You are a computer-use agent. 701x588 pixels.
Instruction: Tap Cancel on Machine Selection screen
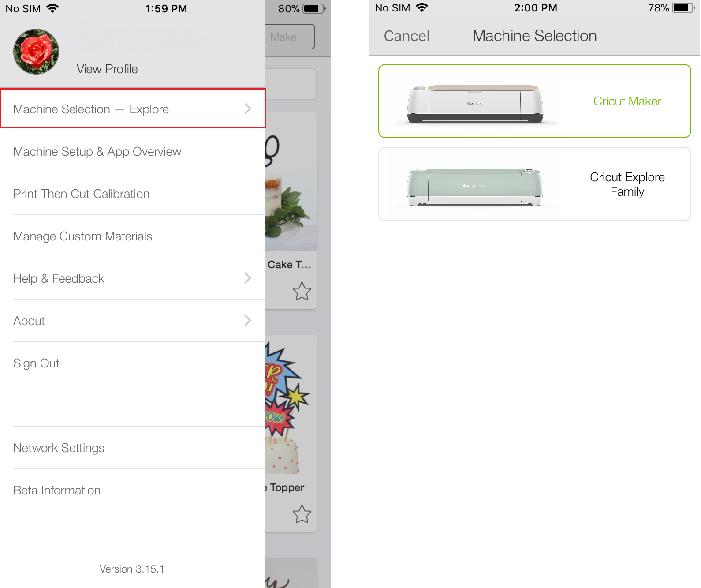pyautogui.click(x=406, y=36)
